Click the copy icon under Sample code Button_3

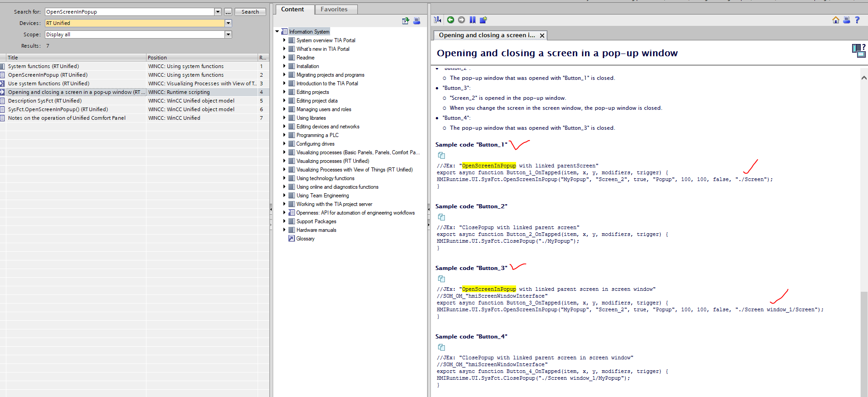(441, 279)
